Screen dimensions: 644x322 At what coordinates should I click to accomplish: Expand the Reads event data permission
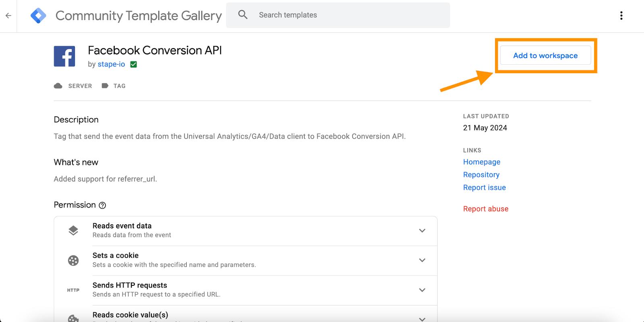click(422, 231)
